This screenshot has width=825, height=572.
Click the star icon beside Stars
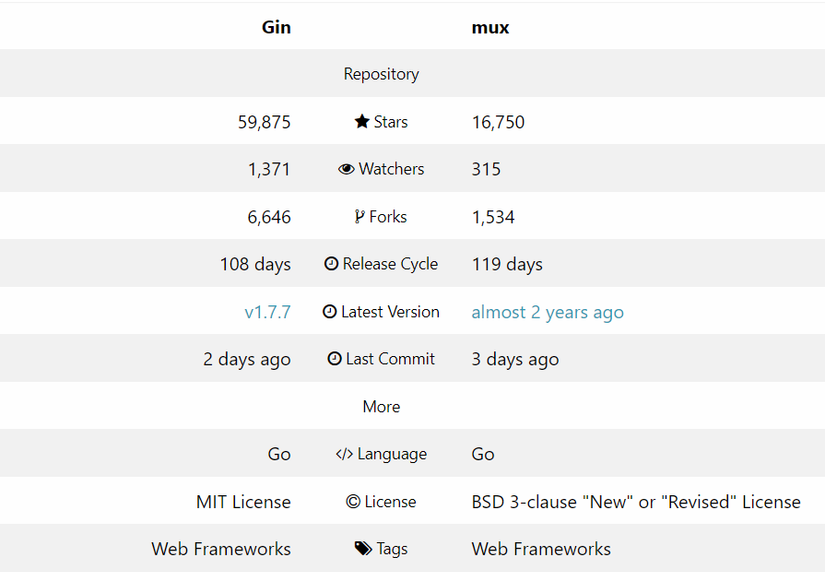point(362,122)
